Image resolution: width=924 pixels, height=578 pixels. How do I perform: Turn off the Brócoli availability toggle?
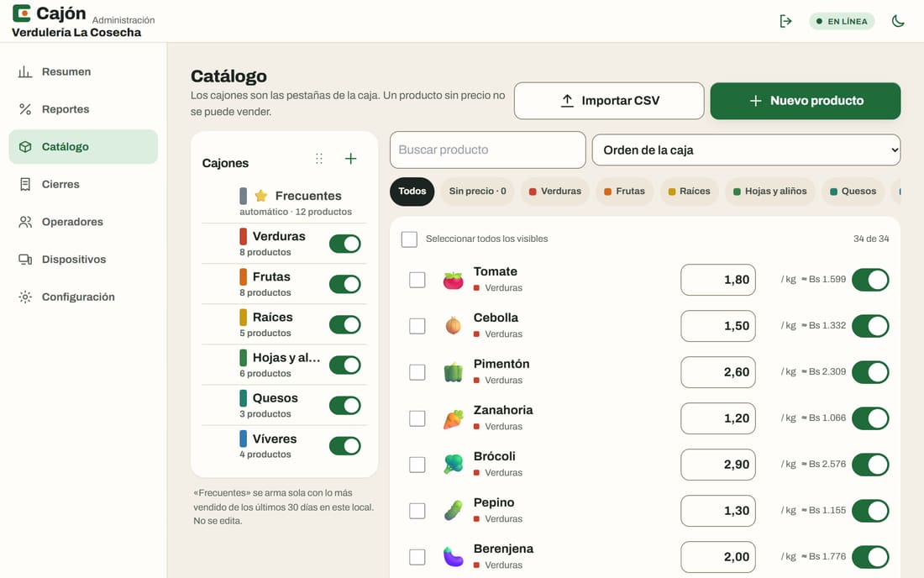870,465
